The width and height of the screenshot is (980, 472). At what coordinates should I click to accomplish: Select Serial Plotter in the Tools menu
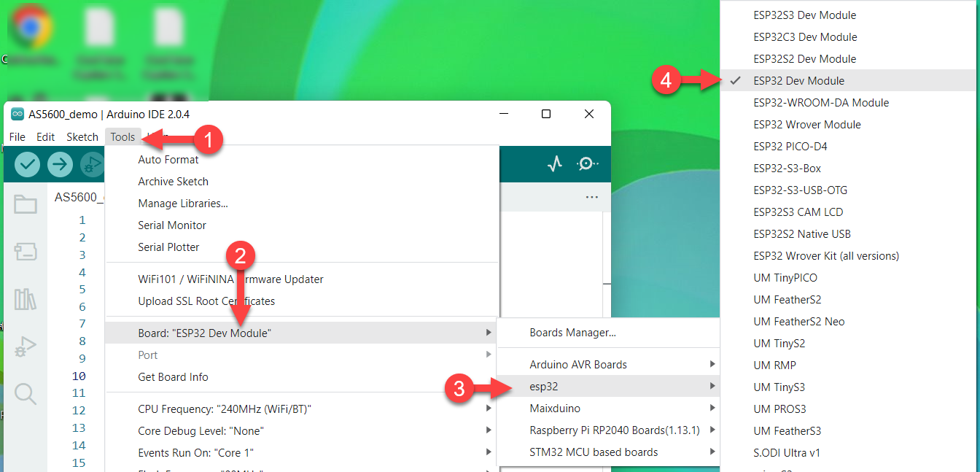coord(302,247)
